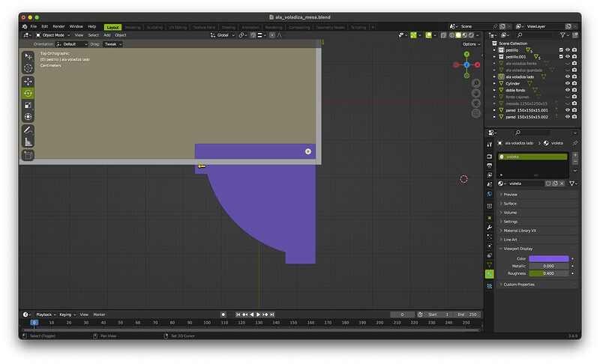600x364 pixels.
Task: Hide Cylinder with its eye icon
Action: tap(568, 83)
